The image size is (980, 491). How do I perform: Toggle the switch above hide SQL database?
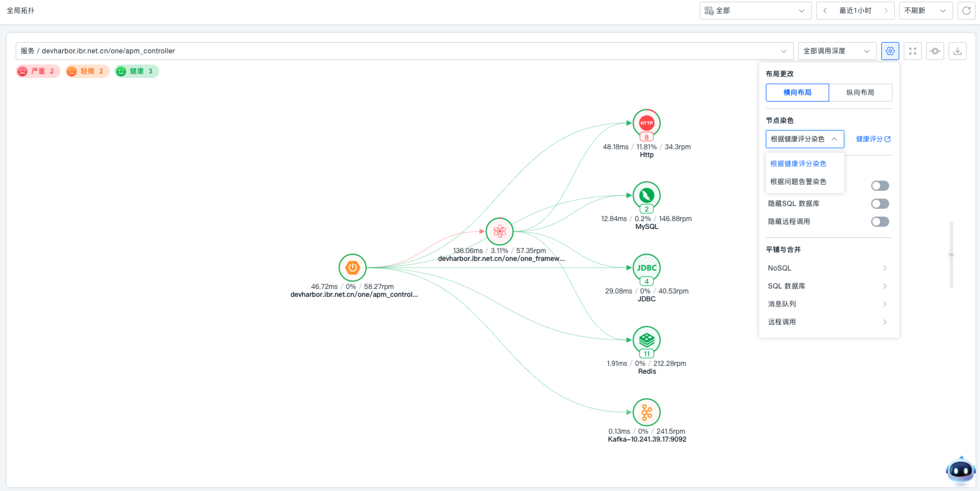click(x=880, y=186)
